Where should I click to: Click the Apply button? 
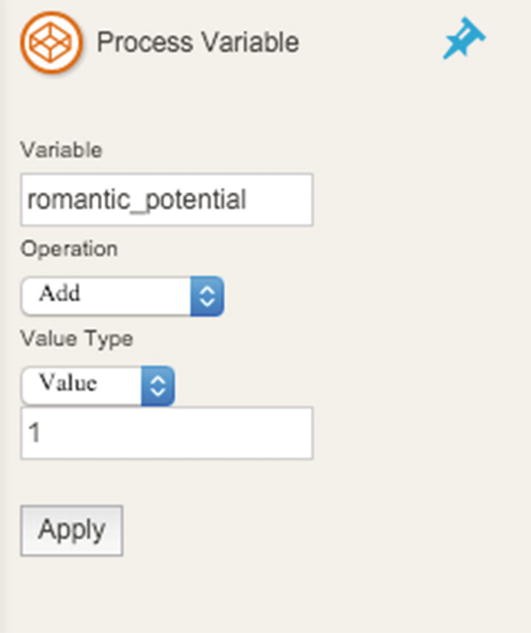point(72,530)
